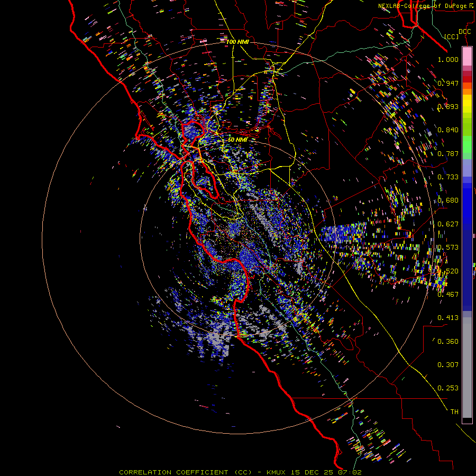This screenshot has width=476, height=476.
Task: Select the 0.413 scale value
Action: point(448,318)
